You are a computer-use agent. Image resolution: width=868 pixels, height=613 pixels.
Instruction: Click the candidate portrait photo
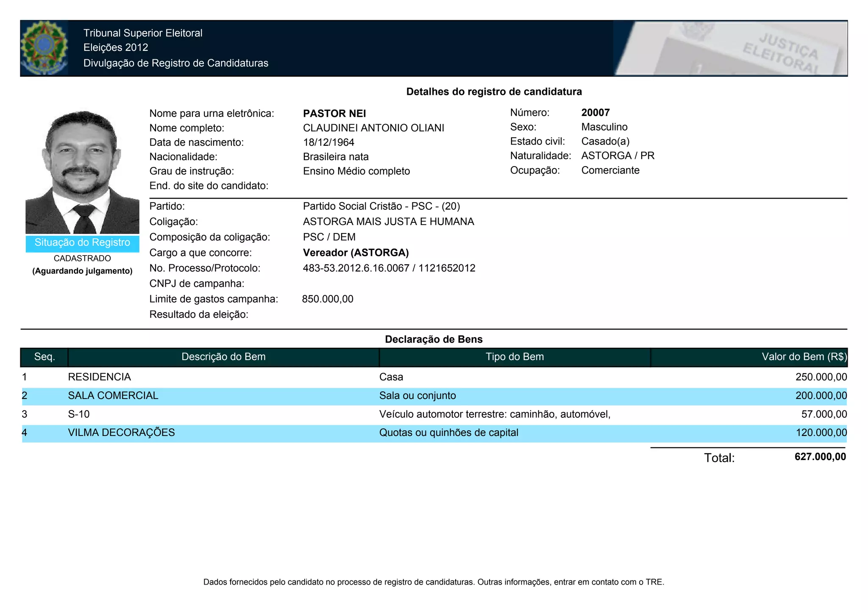(82, 172)
